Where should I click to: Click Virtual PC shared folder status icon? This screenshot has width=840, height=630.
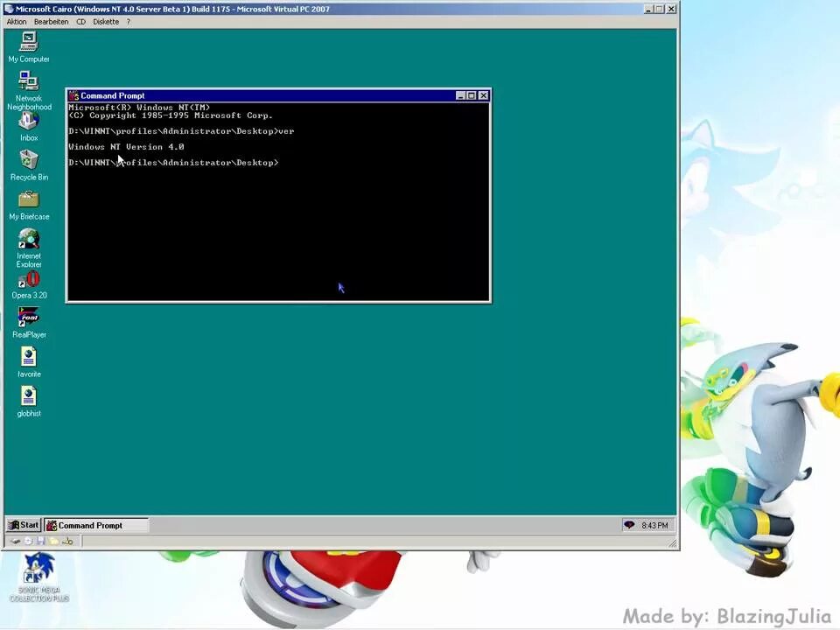pos(54,542)
